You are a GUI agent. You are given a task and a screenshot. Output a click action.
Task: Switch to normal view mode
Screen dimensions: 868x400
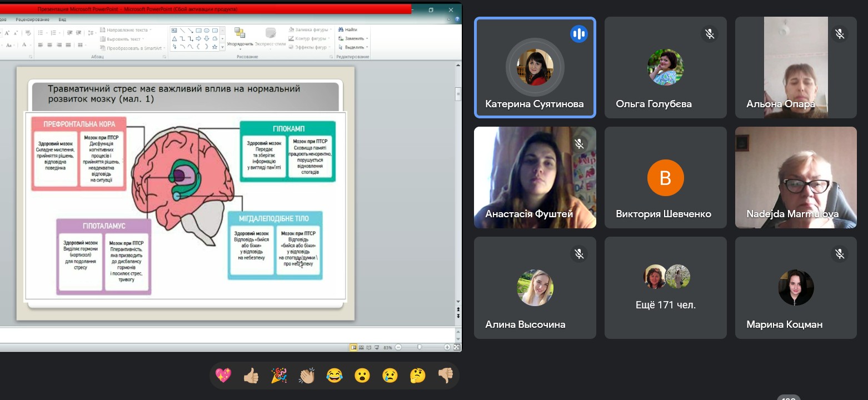pyautogui.click(x=353, y=347)
